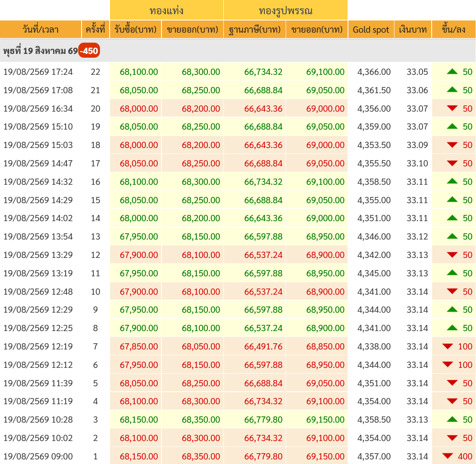476x464 pixels.
Task: Click the green up arrow in row 22
Action: click(x=452, y=71)
